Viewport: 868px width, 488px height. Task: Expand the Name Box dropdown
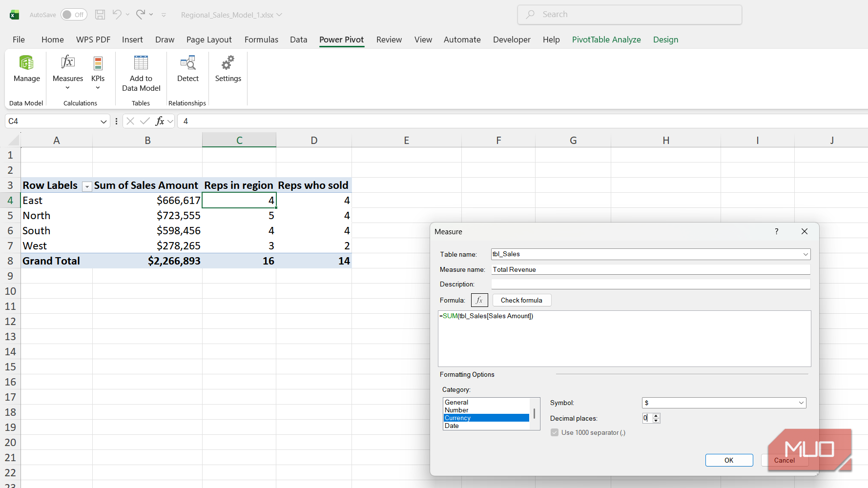[x=103, y=122]
